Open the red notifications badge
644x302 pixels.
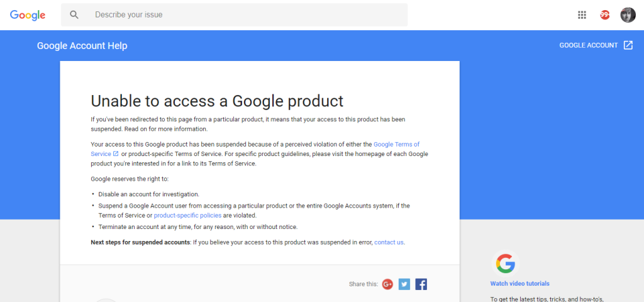tap(605, 15)
